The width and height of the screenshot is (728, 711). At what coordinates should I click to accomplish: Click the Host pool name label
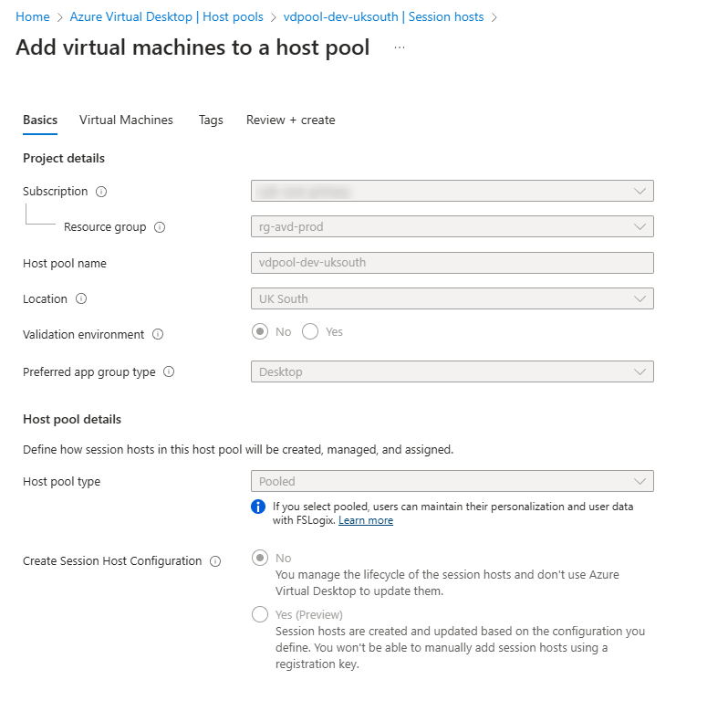(x=65, y=263)
